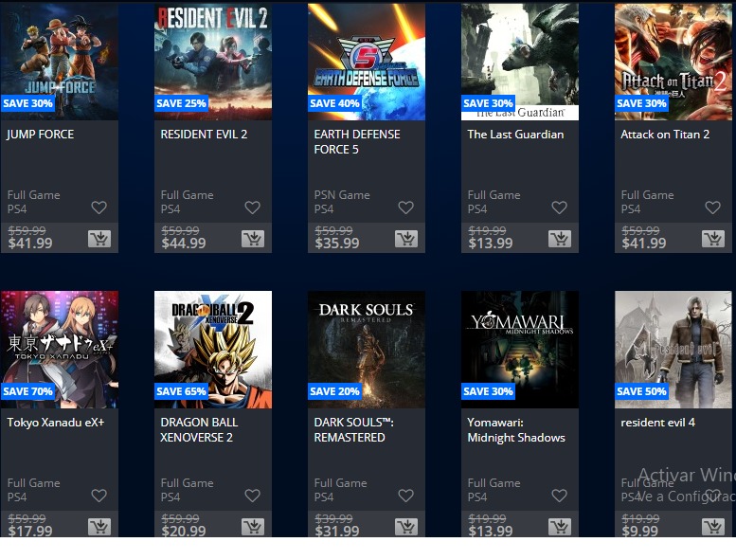Image resolution: width=736 pixels, height=560 pixels.
Task: Toggle wishlist heart for Dark Souls Remastered
Action: (x=406, y=496)
